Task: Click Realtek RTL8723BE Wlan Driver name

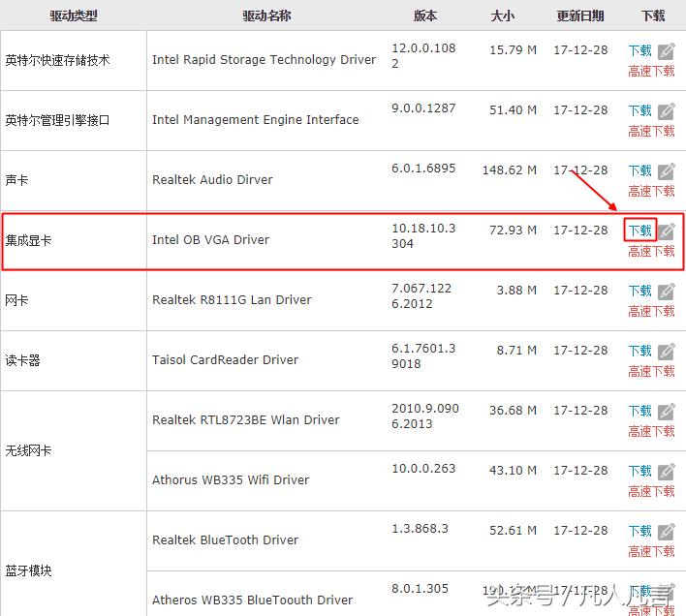Action: (x=245, y=419)
